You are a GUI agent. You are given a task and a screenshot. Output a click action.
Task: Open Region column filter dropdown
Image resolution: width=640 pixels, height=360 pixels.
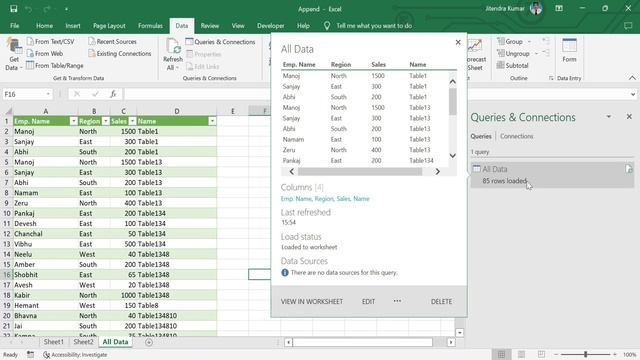(105, 121)
